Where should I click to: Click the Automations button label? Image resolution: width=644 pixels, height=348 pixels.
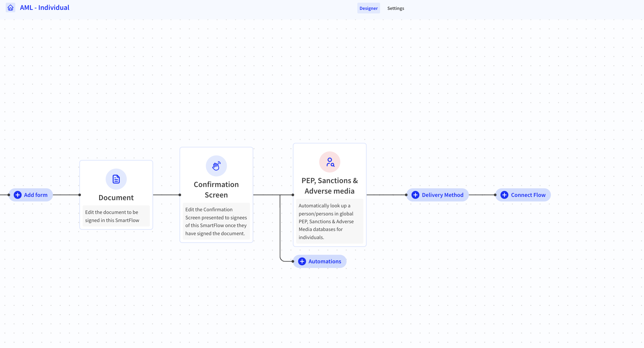[x=325, y=261]
